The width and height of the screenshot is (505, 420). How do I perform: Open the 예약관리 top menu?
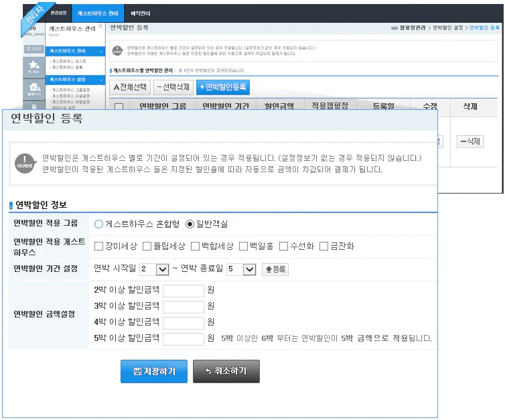pyautogui.click(x=140, y=13)
